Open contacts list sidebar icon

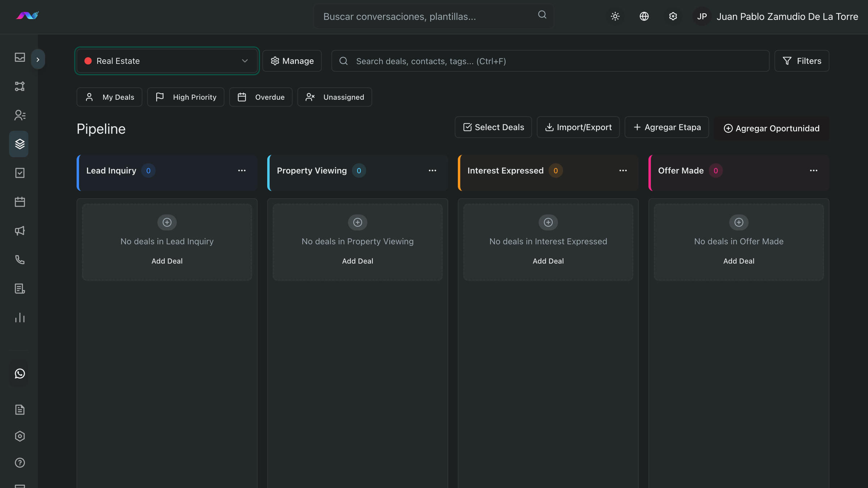pyautogui.click(x=20, y=115)
